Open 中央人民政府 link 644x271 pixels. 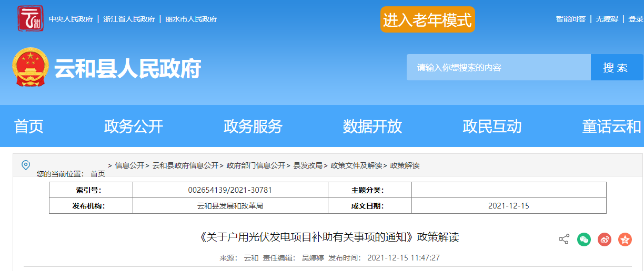click(71, 19)
